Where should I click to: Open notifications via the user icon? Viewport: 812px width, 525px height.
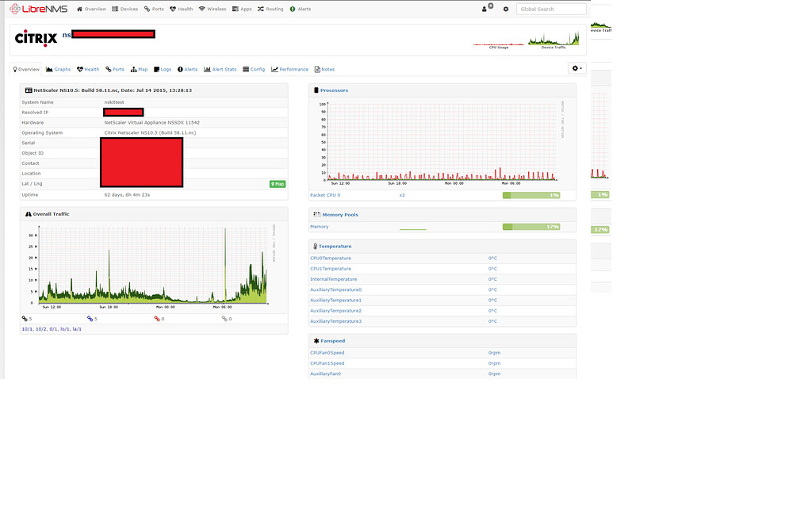pyautogui.click(x=485, y=9)
